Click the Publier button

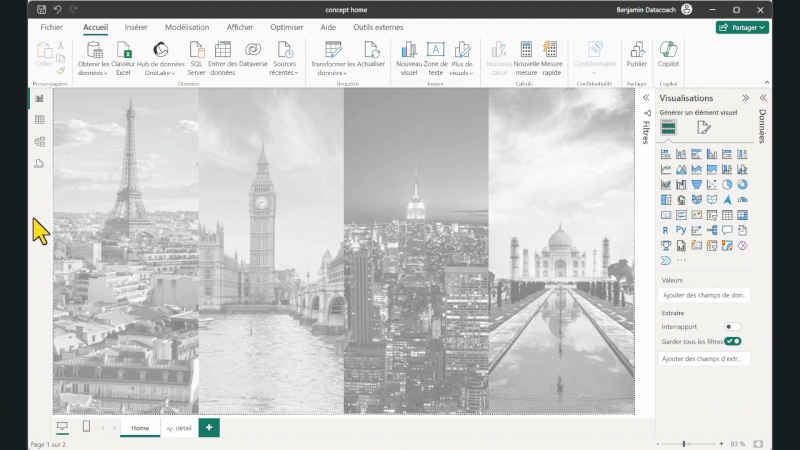636,55
